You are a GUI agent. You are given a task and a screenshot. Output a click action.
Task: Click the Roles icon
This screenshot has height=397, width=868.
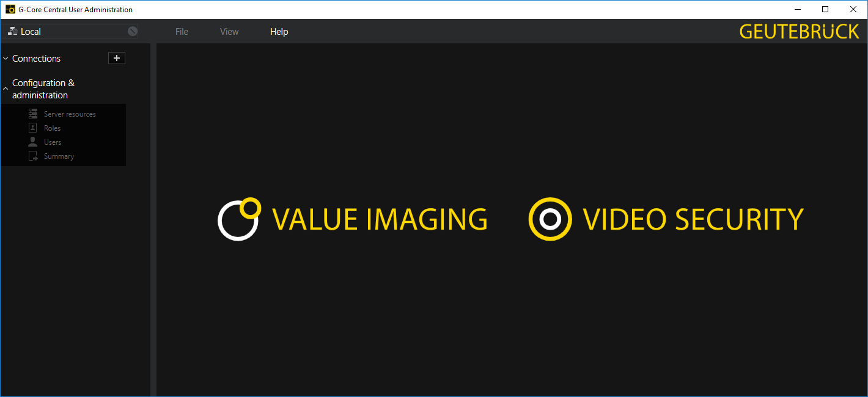tap(33, 128)
